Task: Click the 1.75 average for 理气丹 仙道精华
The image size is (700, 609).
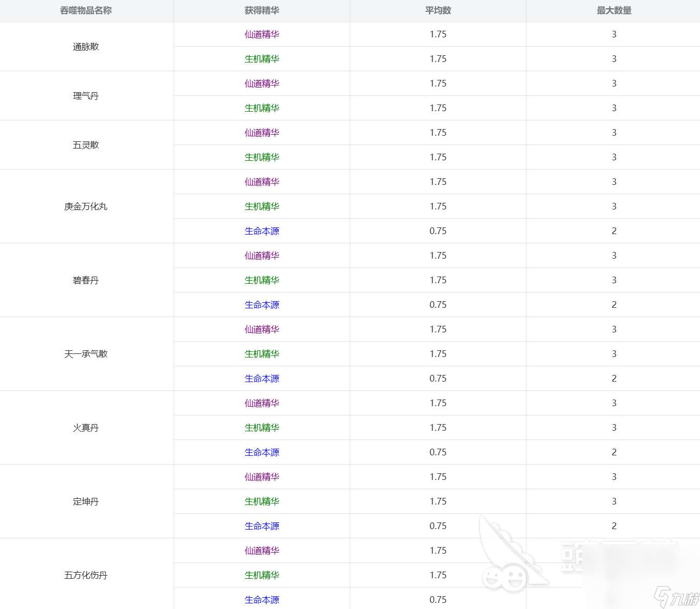Action: click(438, 83)
